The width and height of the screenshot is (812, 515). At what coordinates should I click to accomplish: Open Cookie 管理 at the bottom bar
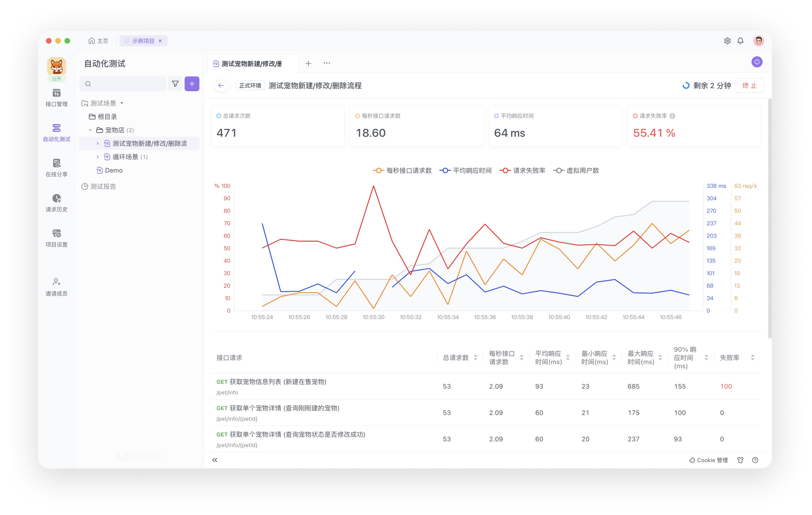click(x=708, y=460)
